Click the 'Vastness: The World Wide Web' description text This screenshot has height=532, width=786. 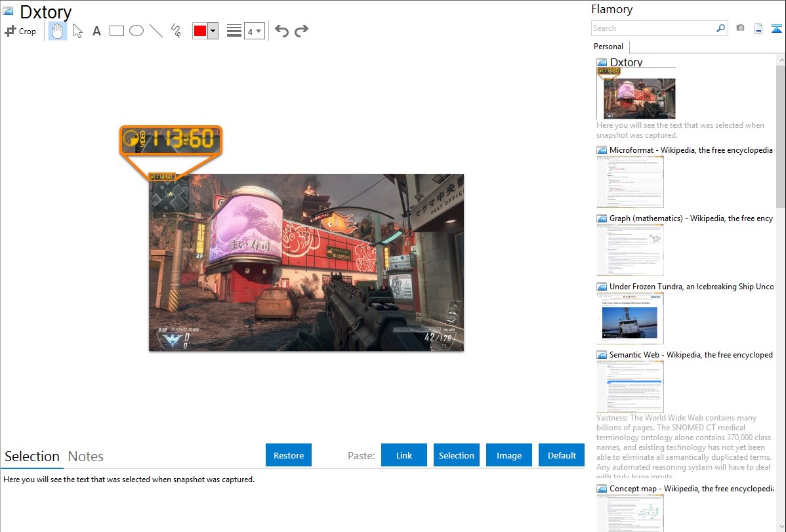(684, 447)
